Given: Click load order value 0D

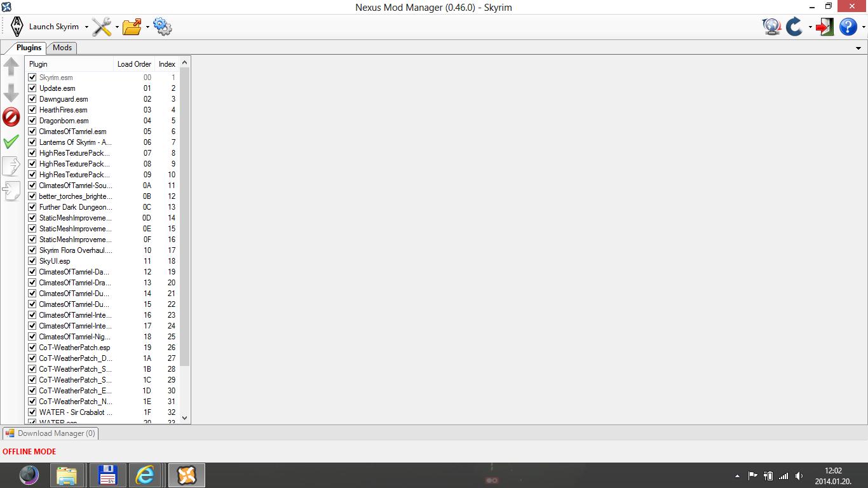Looking at the screenshot, I should (147, 218).
